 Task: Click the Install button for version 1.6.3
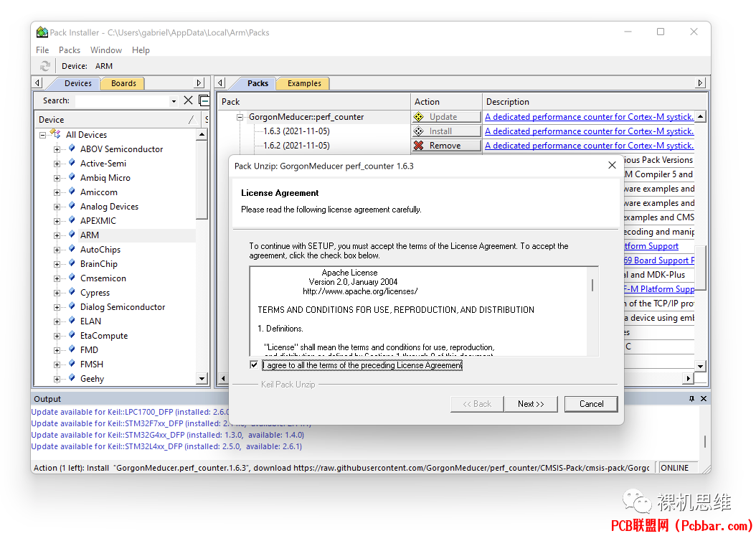point(446,131)
